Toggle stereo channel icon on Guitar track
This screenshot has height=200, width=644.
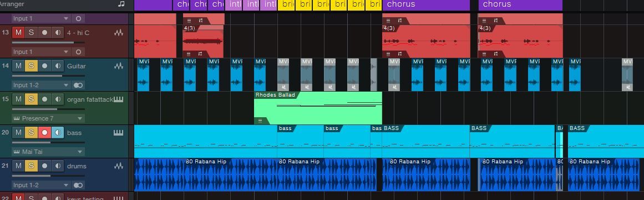78,85
